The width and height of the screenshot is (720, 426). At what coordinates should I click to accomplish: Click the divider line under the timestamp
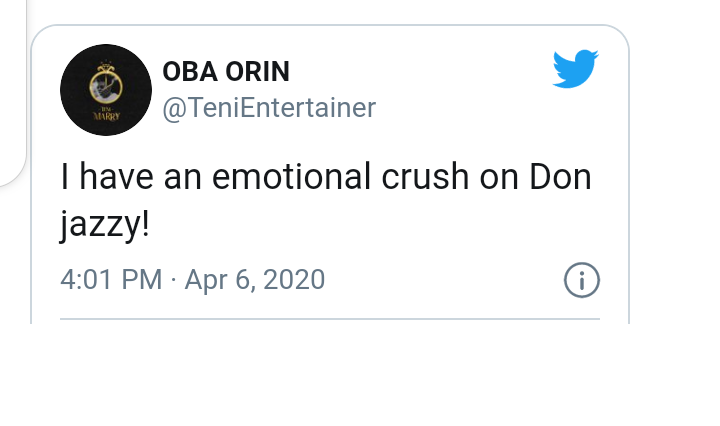click(x=330, y=319)
